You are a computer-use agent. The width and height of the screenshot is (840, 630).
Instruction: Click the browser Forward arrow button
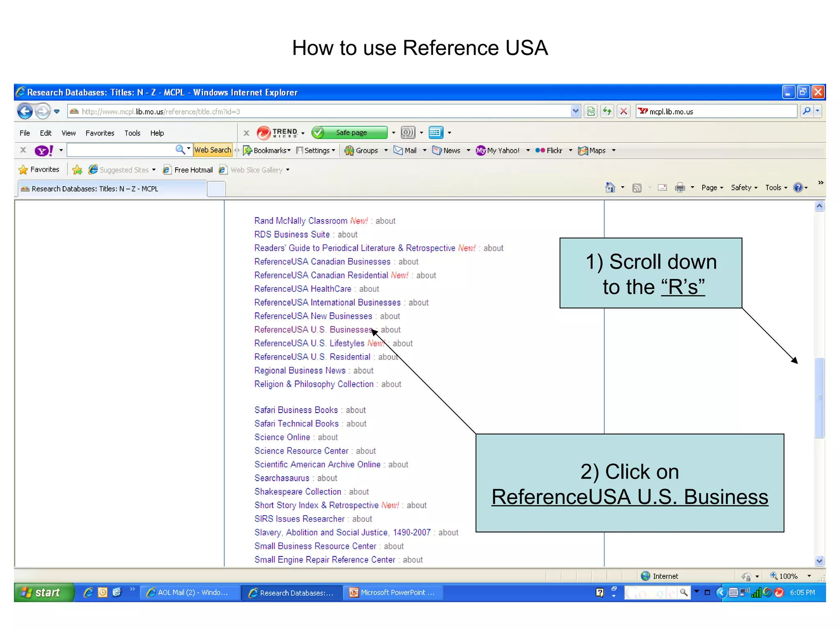(42, 111)
